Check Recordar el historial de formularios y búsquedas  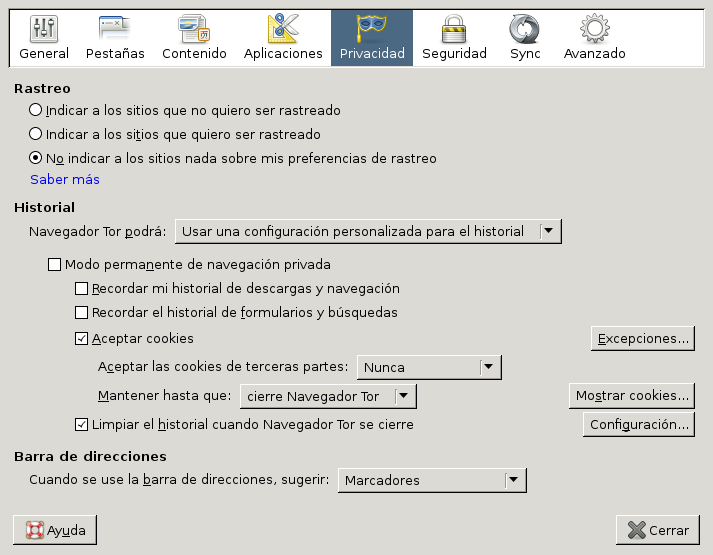pos(81,313)
